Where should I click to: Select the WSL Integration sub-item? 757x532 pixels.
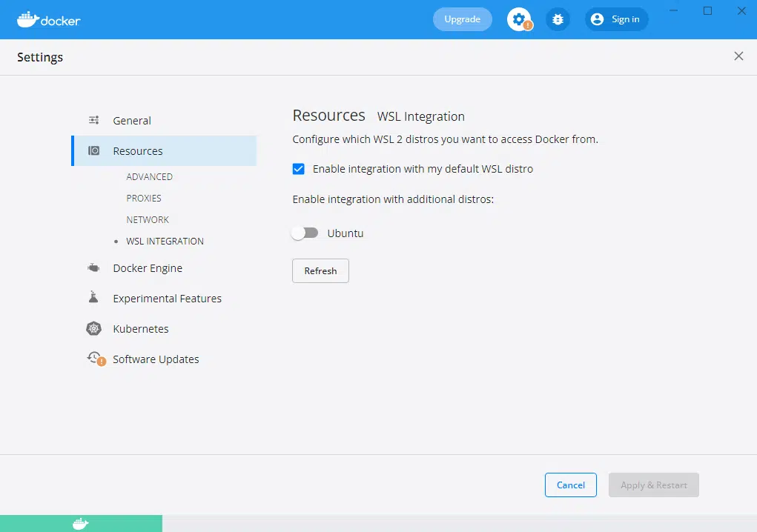[165, 241]
